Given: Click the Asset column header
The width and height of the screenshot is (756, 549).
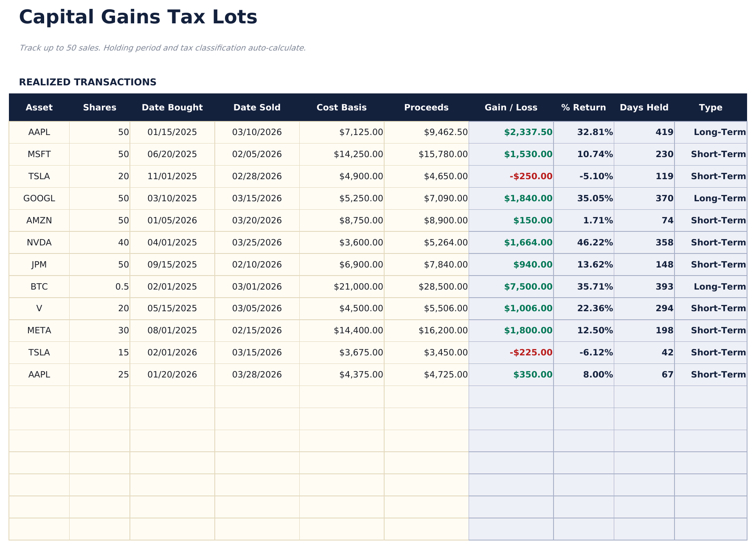Looking at the screenshot, I should (39, 107).
